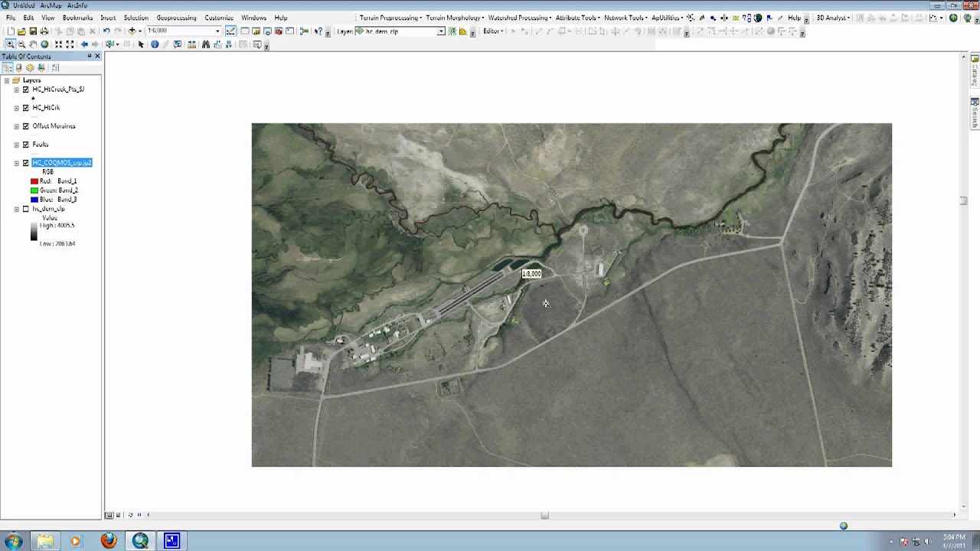Collapse the HC_HtCreek_Pts_SJ layer legend
Viewport: 980px width, 551px height.
coord(17,90)
